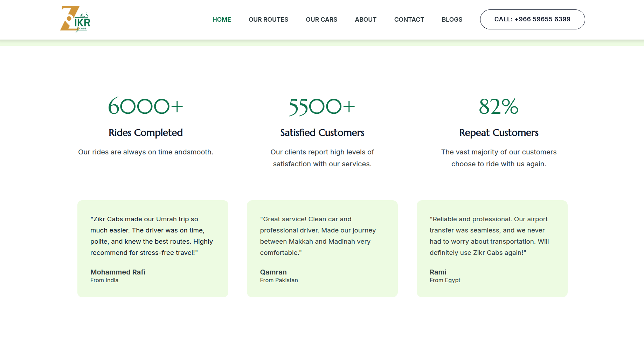644x341 pixels.
Task: Visit the BLOGS section
Action: pyautogui.click(x=452, y=20)
